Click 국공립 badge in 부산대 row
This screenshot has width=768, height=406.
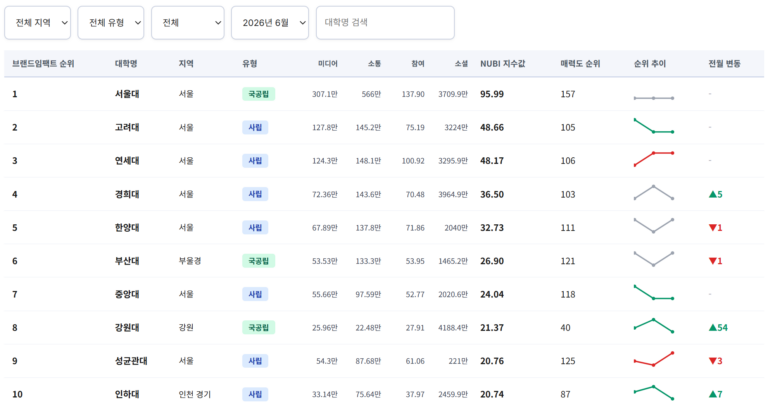tap(259, 261)
